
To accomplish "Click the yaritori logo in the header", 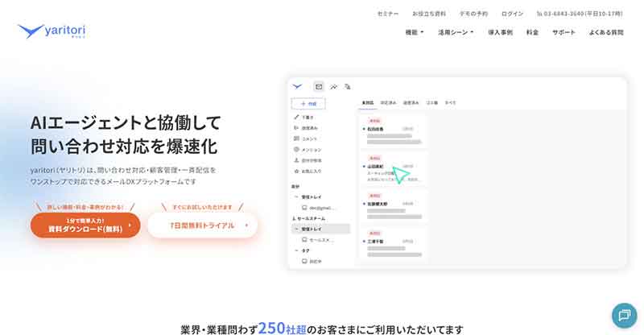I will pyautogui.click(x=52, y=31).
